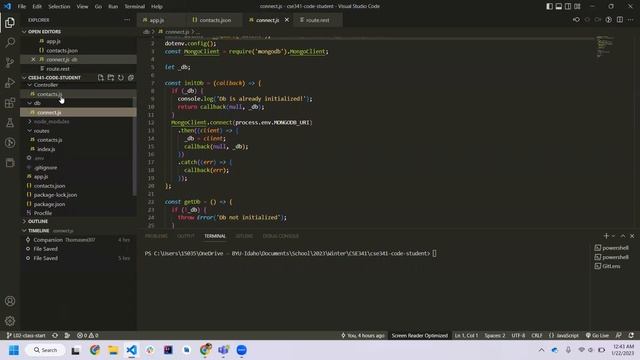The height and width of the screenshot is (360, 640).
Task: Open editor More Actions ellipsis
Action: tap(631, 20)
